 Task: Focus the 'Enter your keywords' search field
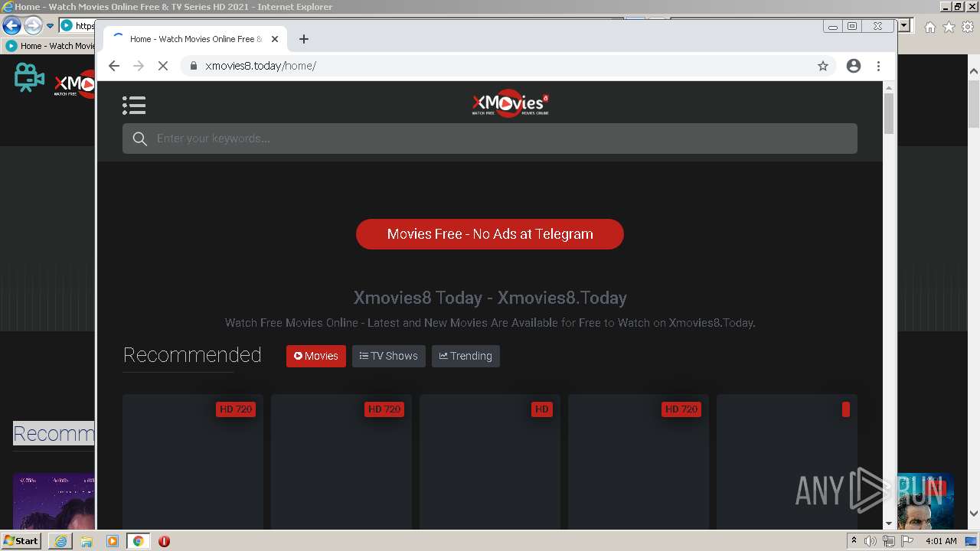[490, 139]
